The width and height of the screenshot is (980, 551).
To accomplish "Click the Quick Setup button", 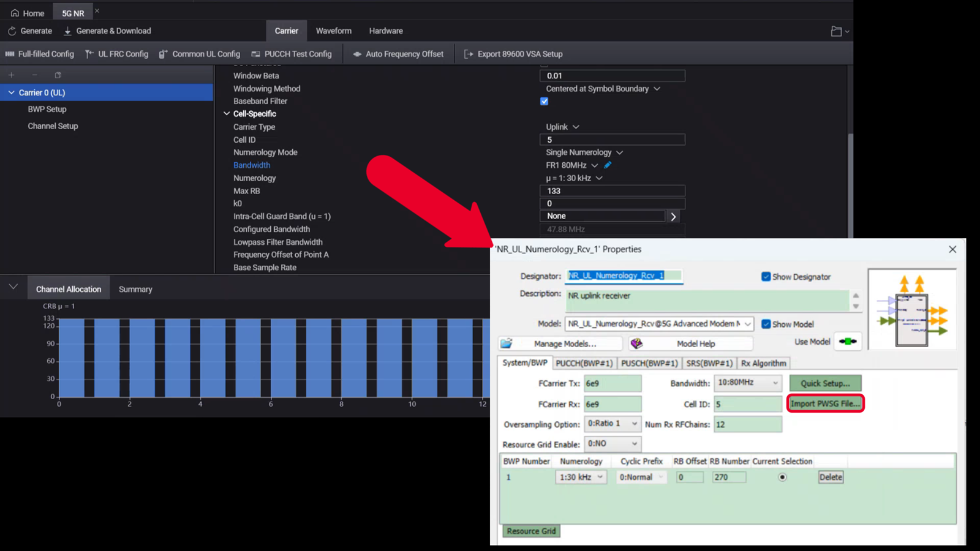I will coord(825,383).
